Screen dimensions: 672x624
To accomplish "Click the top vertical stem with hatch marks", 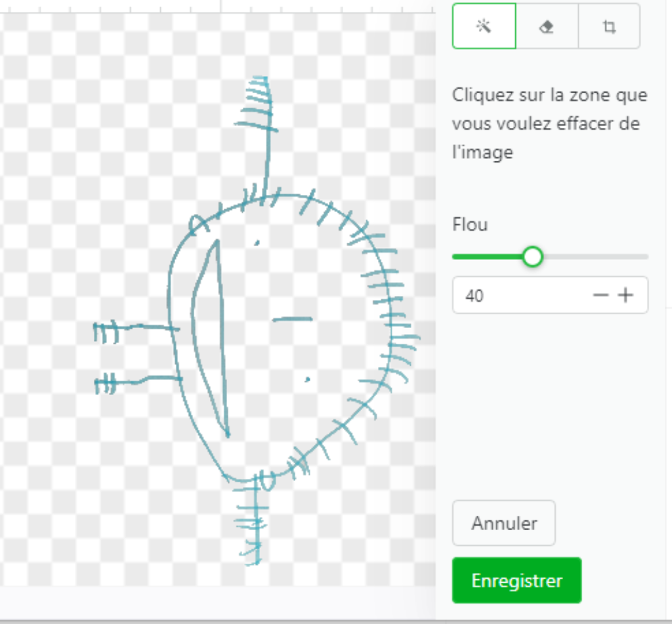I will pos(266,137).
